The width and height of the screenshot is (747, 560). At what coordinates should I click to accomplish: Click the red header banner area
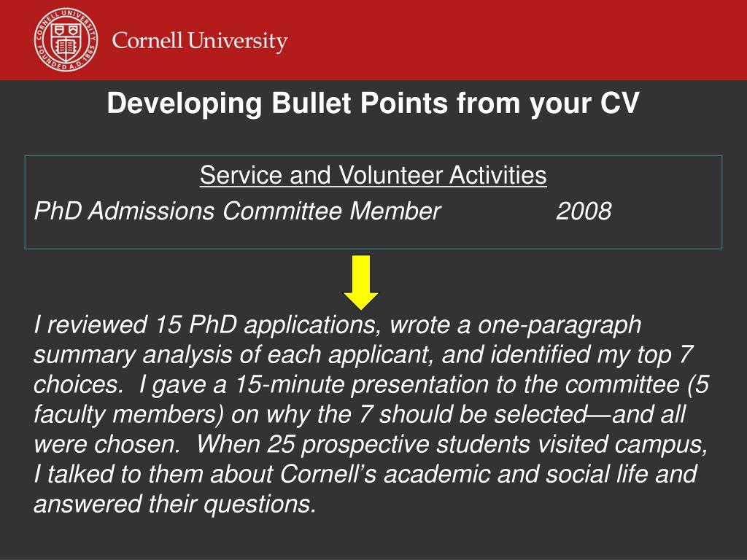tap(373, 40)
